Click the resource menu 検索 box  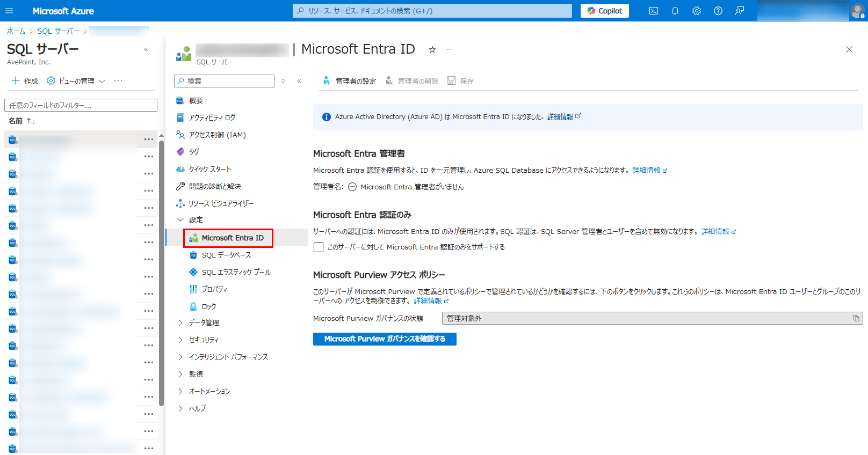click(224, 81)
